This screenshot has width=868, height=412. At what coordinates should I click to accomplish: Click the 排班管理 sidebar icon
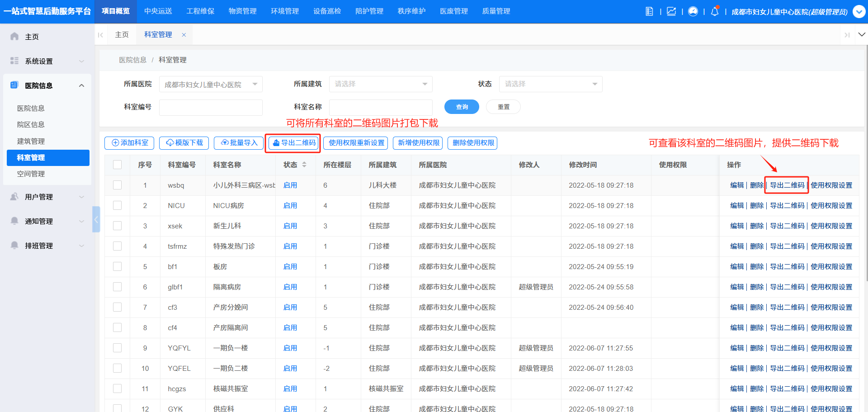click(x=14, y=245)
